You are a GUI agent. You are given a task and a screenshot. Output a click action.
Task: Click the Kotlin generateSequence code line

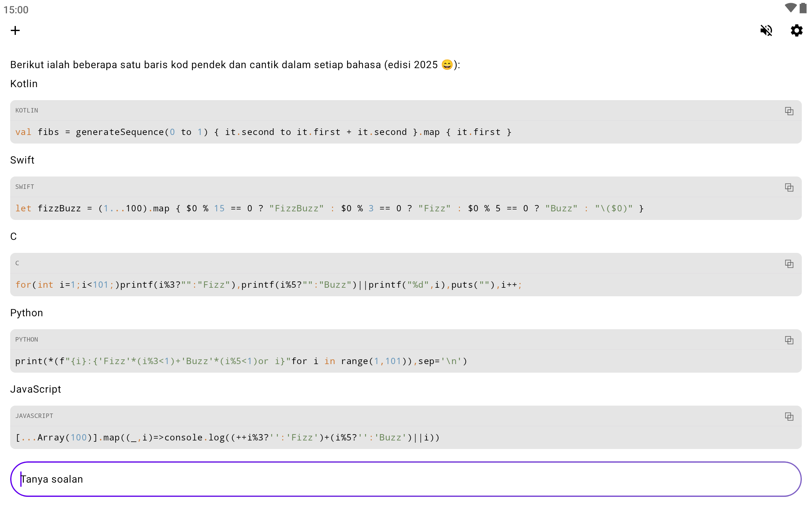point(263,132)
